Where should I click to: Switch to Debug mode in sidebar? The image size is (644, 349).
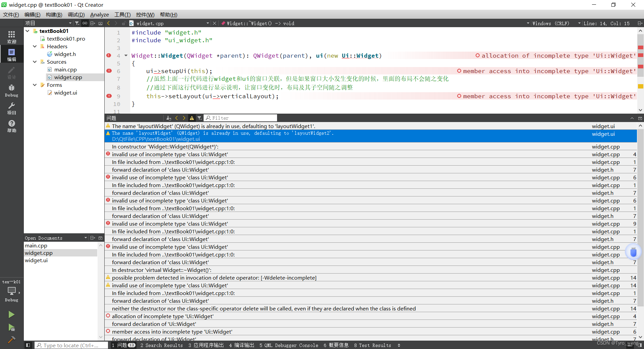click(12, 91)
